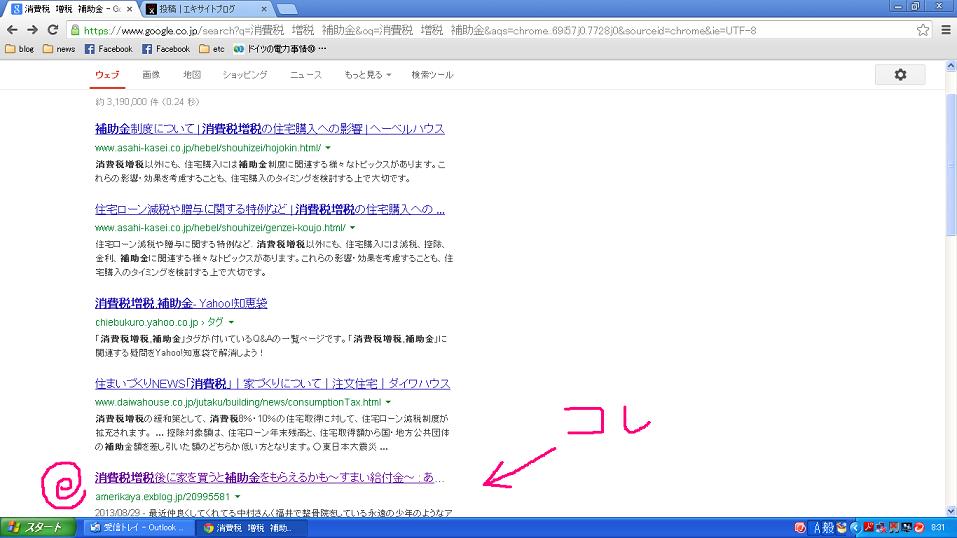Screen dimensions: 957x538
Task: Open the 補助金制度について ヘーベルハウス result
Action: point(270,129)
